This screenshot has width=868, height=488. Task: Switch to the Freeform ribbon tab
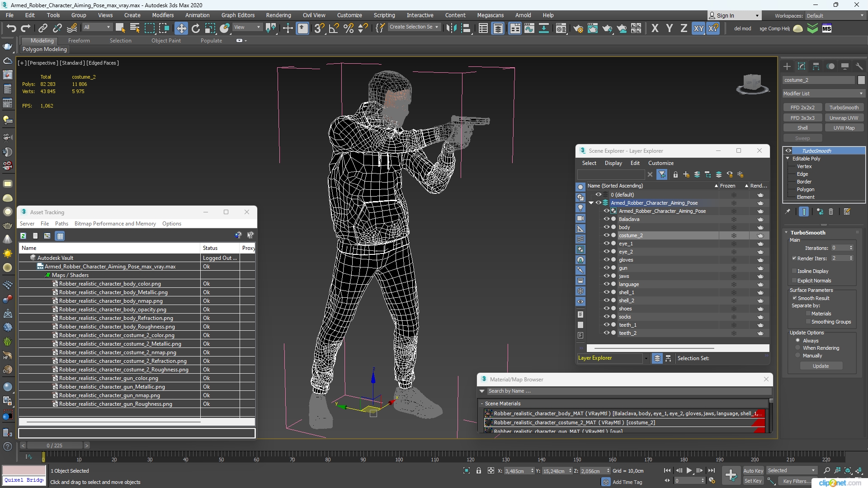79,41
